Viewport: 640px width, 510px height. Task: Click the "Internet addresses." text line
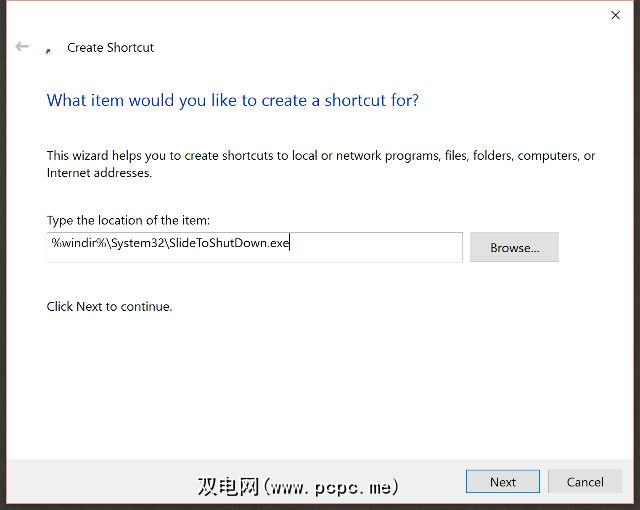[99, 173]
